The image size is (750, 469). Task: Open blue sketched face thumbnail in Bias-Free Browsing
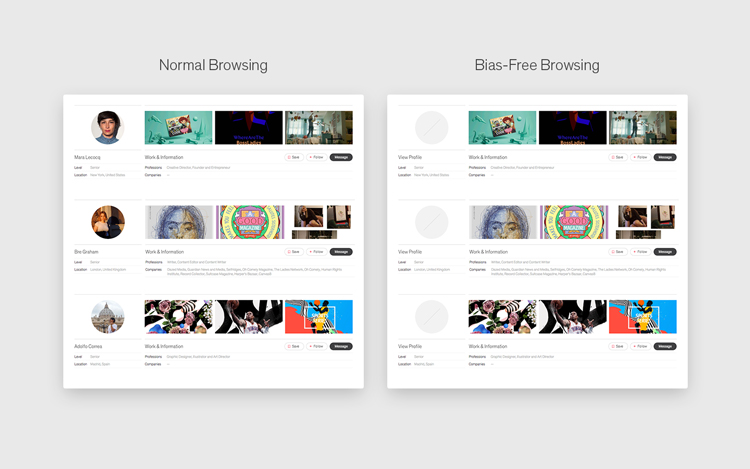[x=503, y=222]
